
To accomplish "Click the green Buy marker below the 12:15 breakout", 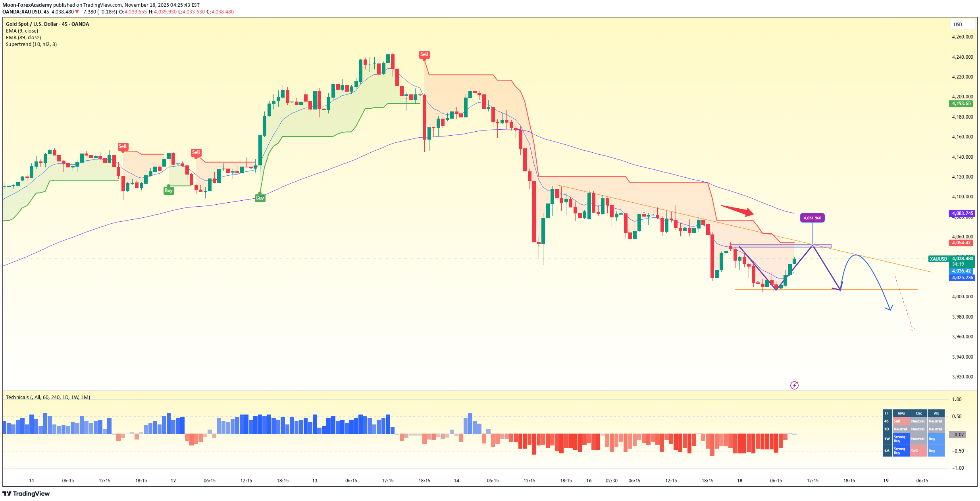I will click(260, 198).
